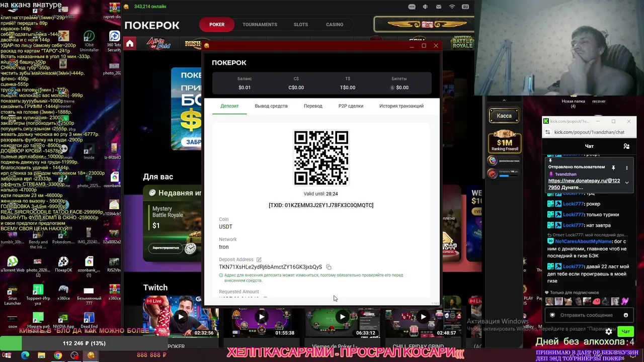Open the Mystery Battle Royale lobby icon
The image size is (644, 362).
point(462,42)
